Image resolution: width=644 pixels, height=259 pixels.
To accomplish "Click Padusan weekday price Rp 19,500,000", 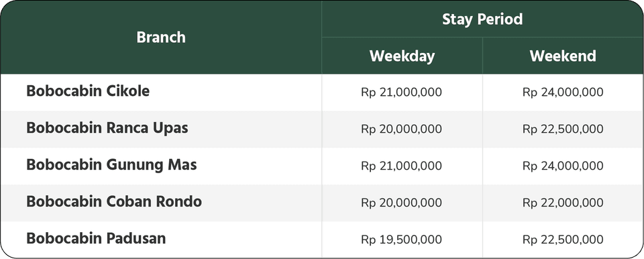I will (x=402, y=240).
